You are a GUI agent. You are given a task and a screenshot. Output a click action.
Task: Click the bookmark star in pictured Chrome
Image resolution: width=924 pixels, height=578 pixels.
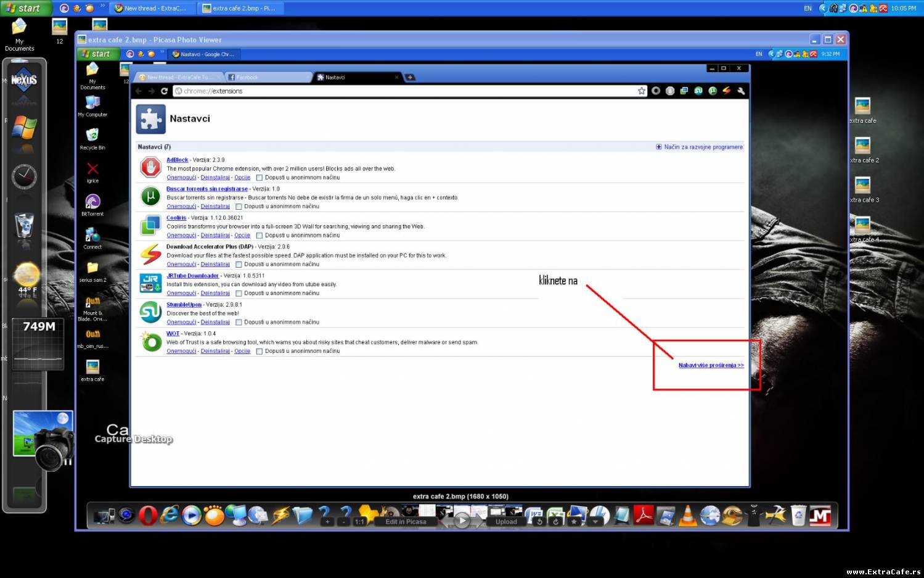tap(641, 91)
